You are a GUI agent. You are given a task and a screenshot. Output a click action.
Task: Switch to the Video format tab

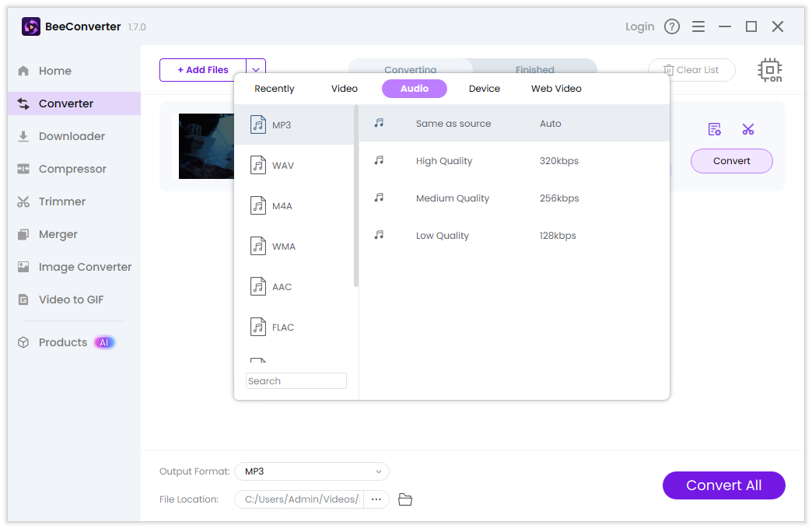pyautogui.click(x=345, y=89)
